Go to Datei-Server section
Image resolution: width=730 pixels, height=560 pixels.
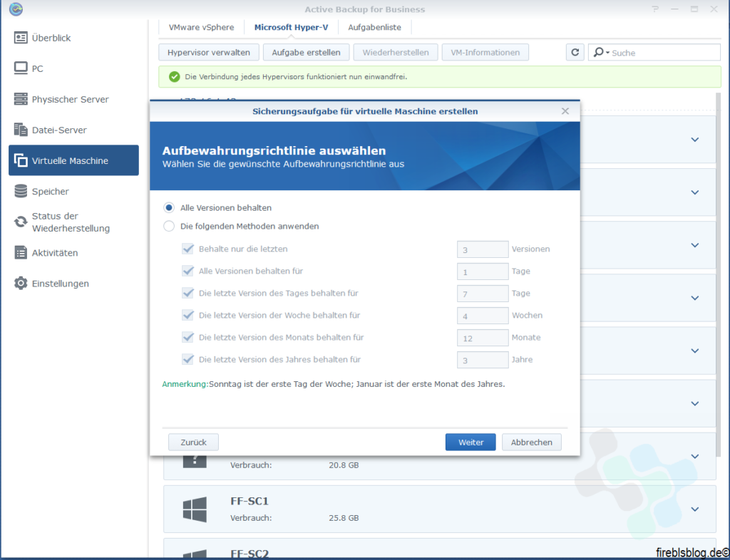[x=73, y=130]
